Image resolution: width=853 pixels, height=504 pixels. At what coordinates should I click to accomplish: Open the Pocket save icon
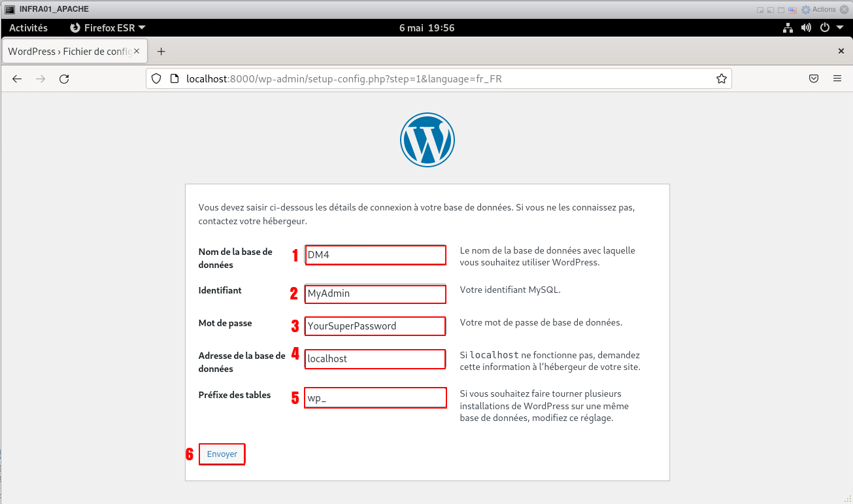pyautogui.click(x=814, y=79)
